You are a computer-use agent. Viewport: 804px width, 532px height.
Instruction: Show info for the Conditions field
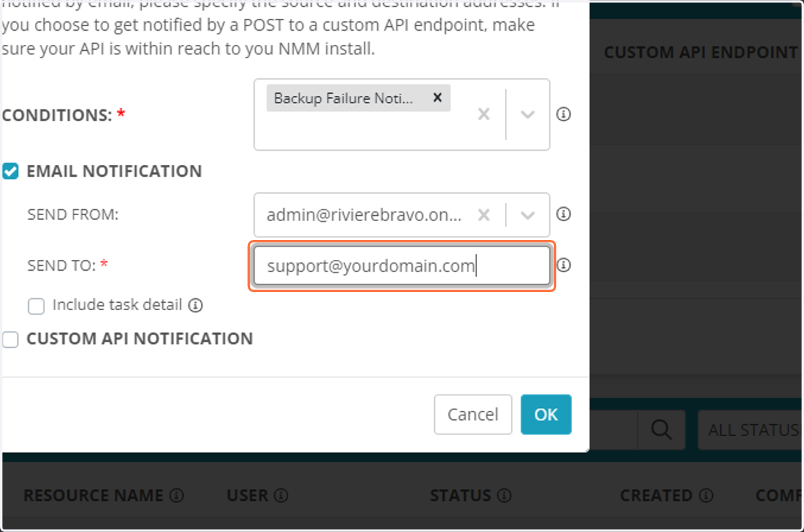pos(564,115)
